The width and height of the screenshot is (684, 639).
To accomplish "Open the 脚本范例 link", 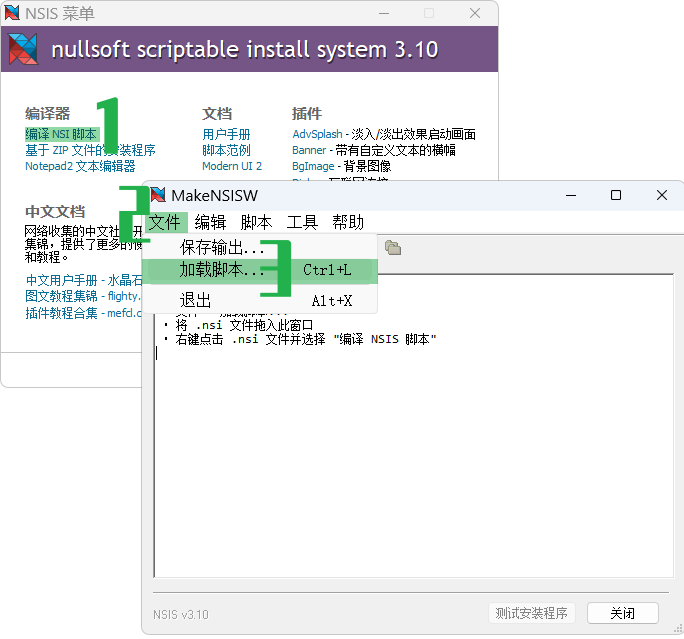I will pos(226,150).
